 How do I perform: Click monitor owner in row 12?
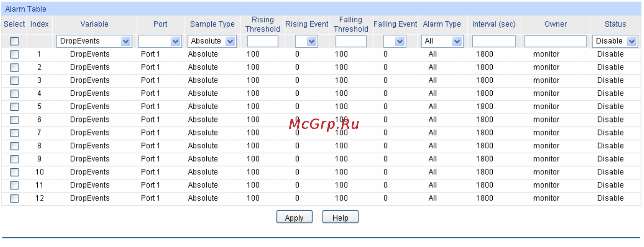tap(546, 198)
